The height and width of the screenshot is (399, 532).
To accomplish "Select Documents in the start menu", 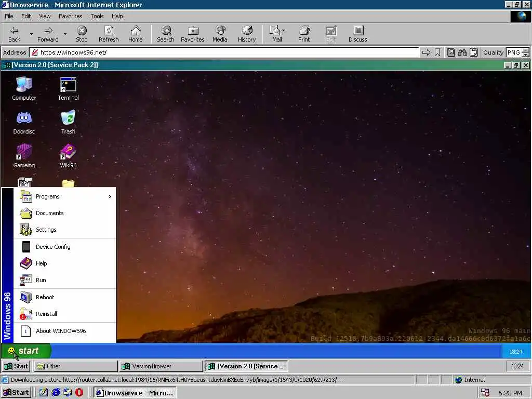I will click(65, 213).
